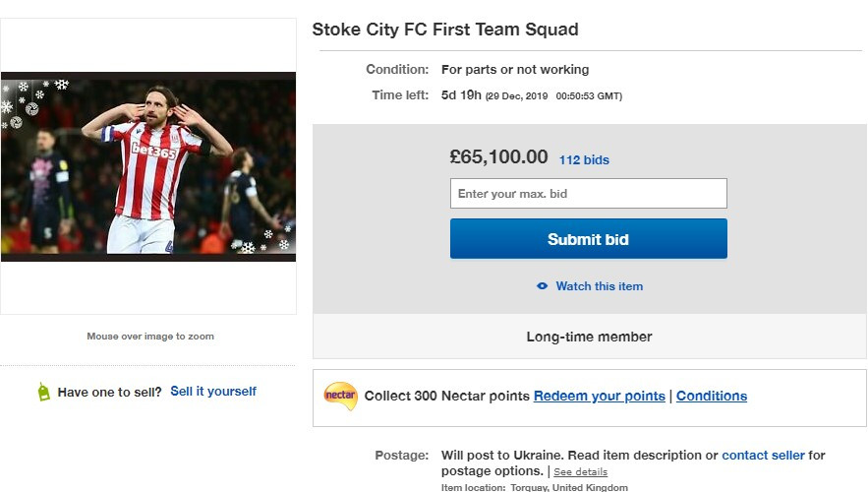
Task: Click the eye icon beside Watch this item
Action: [x=542, y=286]
